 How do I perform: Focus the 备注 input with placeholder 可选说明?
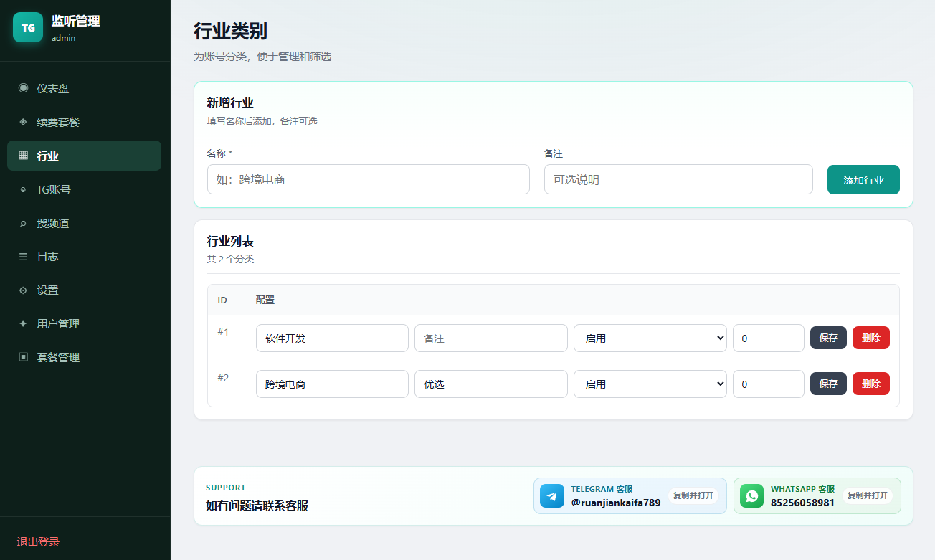678,179
